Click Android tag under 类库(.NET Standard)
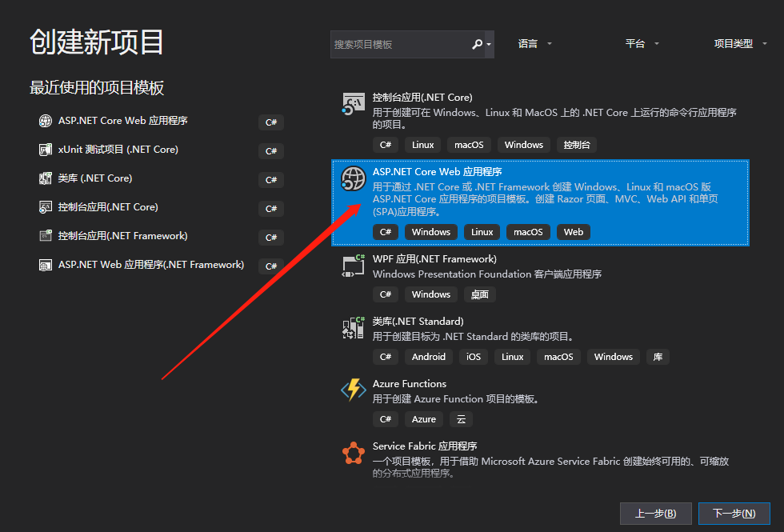Image resolution: width=784 pixels, height=532 pixels. 429,357
